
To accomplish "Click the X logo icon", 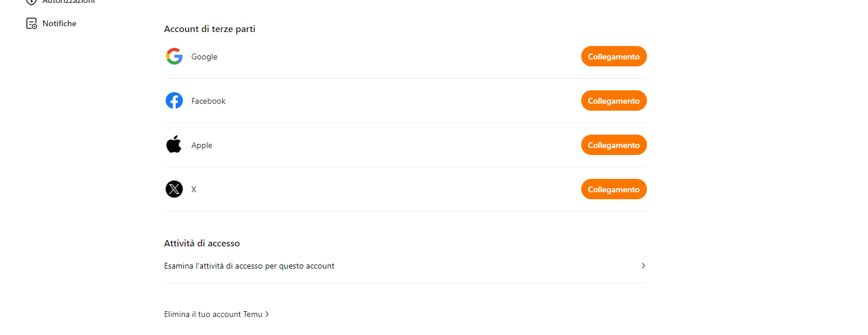I will click(174, 189).
